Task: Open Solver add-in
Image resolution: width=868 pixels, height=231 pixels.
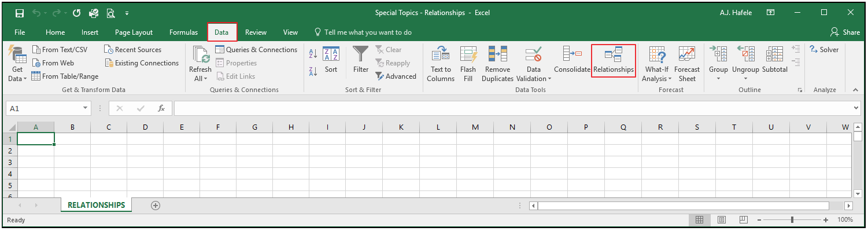Action: coord(823,50)
